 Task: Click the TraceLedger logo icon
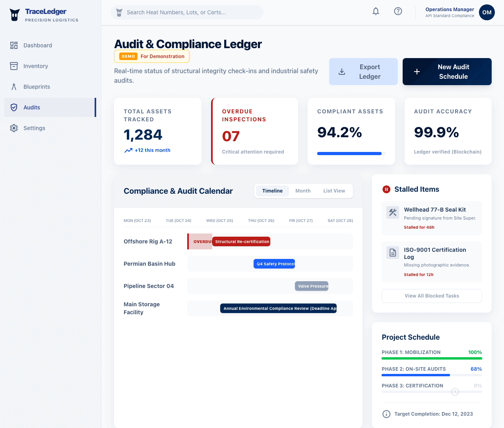tap(15, 15)
